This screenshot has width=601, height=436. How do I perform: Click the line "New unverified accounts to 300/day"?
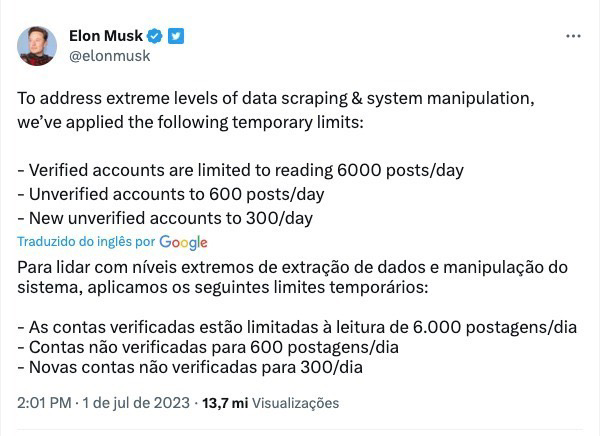[x=165, y=219]
